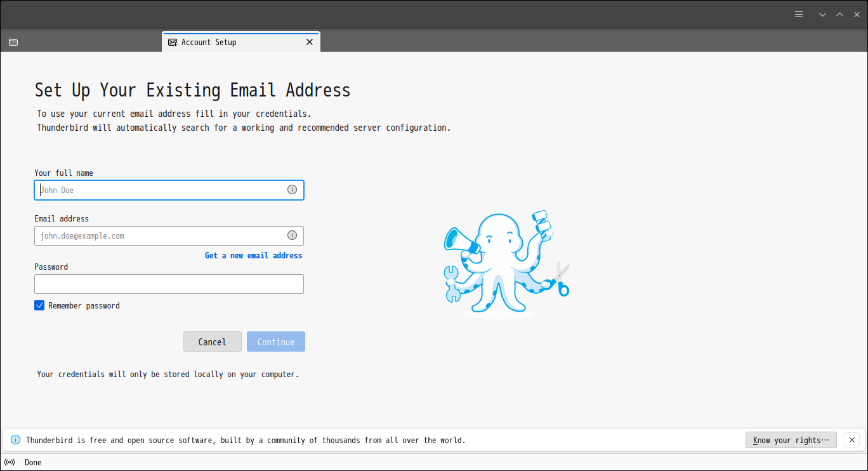The height and width of the screenshot is (471, 868).
Task: Click the connectivity icon next to Done status
Action: click(9, 462)
